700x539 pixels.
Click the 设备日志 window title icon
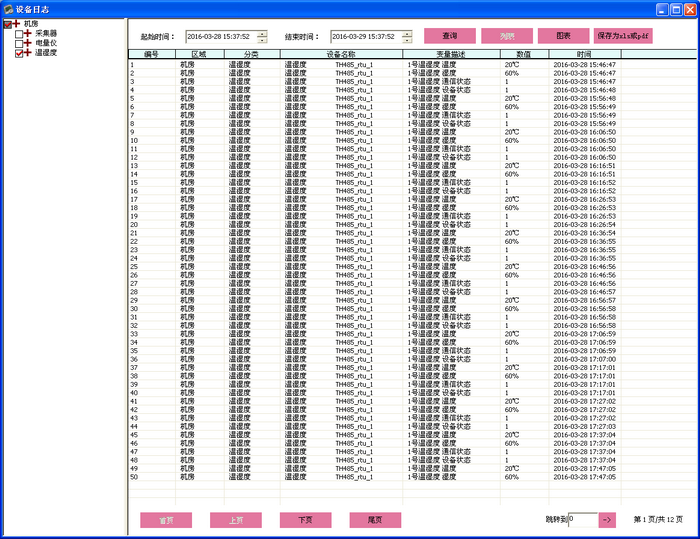8,8
